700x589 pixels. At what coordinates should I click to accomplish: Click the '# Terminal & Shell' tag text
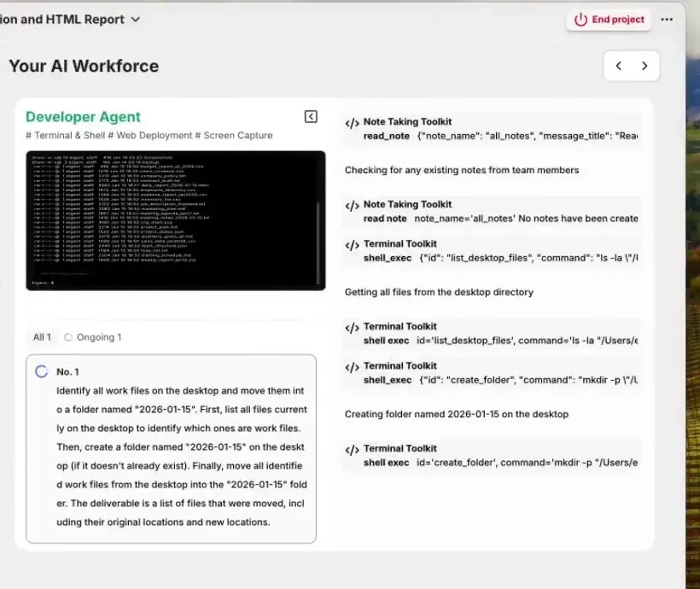coord(65,136)
